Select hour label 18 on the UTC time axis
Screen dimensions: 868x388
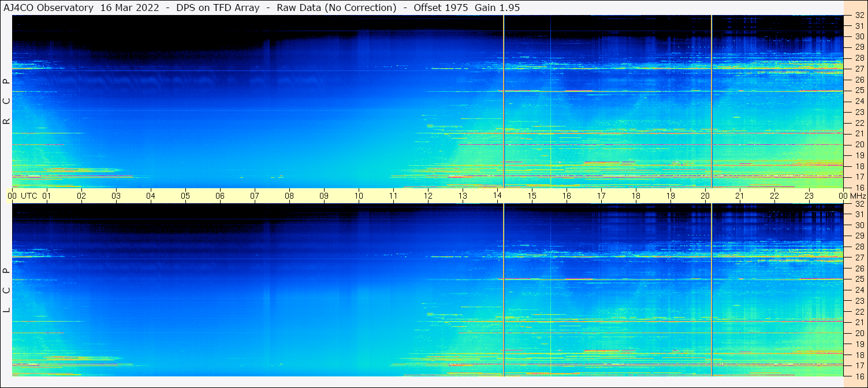click(636, 196)
